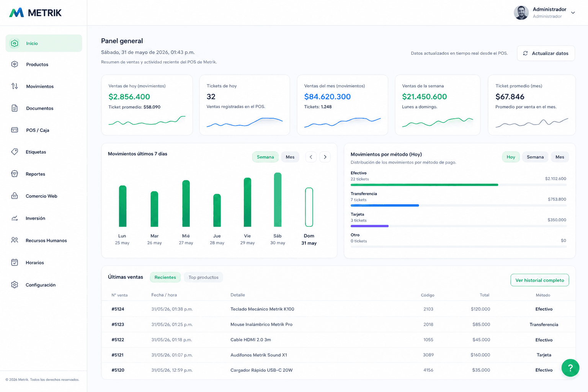This screenshot has height=392, width=588.
Task: Click the Inicio home icon in sidebar
Action: pyautogui.click(x=15, y=43)
